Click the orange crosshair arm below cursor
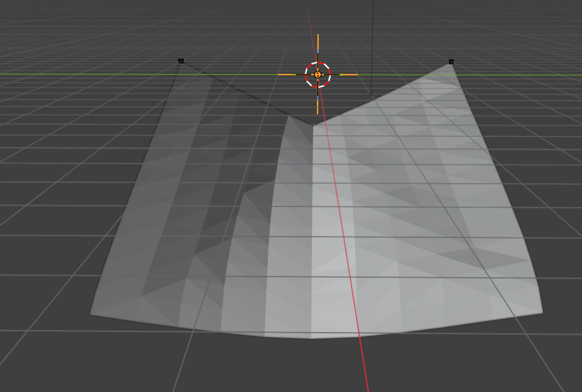The height and width of the screenshot is (392, 582). (x=318, y=105)
